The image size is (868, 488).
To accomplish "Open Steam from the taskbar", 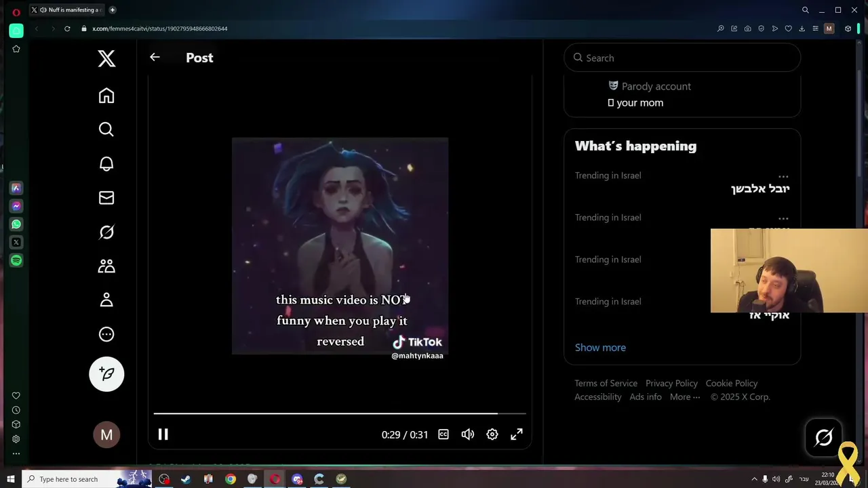I will tap(186, 479).
